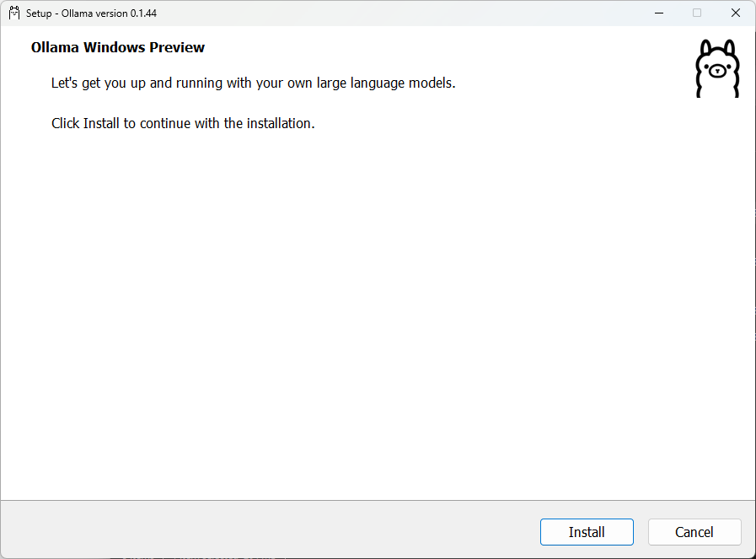Image resolution: width=756 pixels, height=559 pixels.
Task: Click the "Let's get you up and running" text
Action: tap(253, 83)
